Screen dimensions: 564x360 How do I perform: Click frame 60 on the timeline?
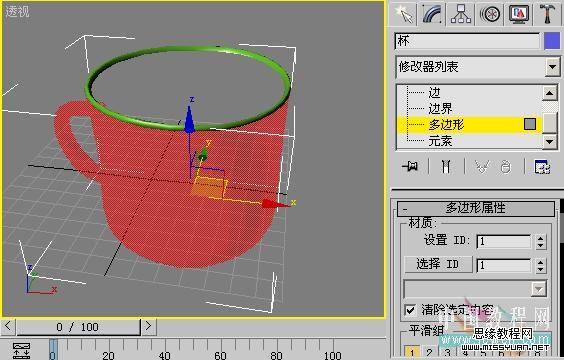220,355
